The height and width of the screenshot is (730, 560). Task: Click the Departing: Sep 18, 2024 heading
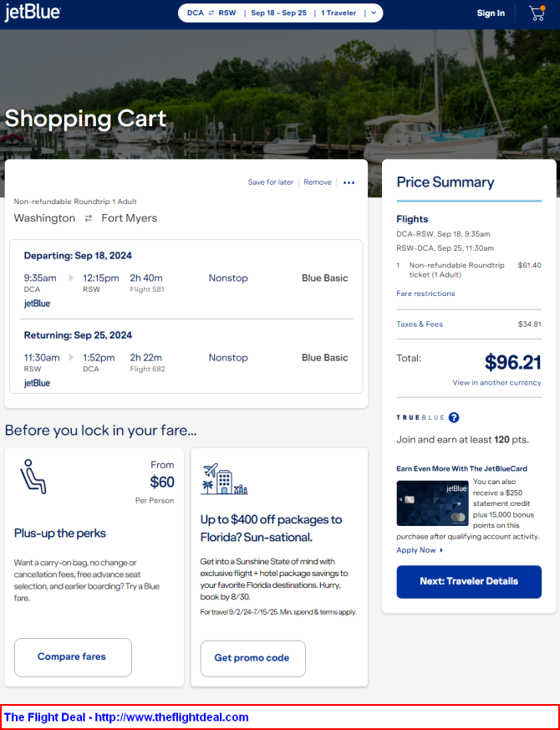coord(78,256)
